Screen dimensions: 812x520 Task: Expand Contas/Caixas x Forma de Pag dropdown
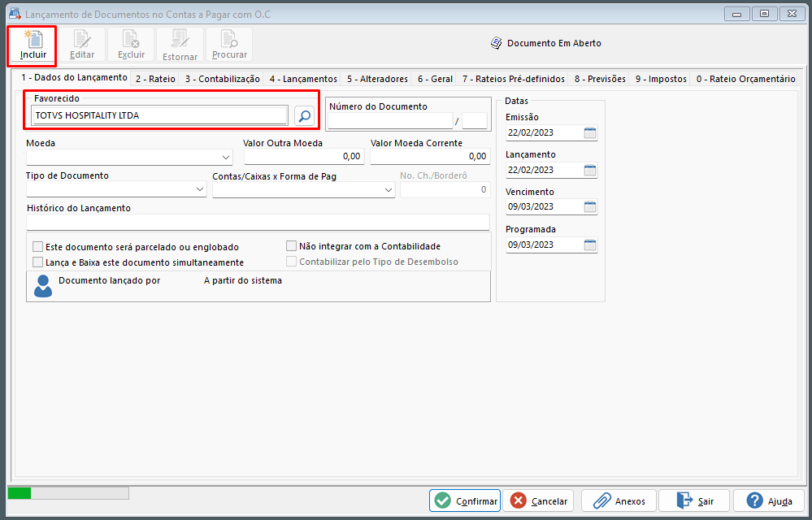(389, 190)
